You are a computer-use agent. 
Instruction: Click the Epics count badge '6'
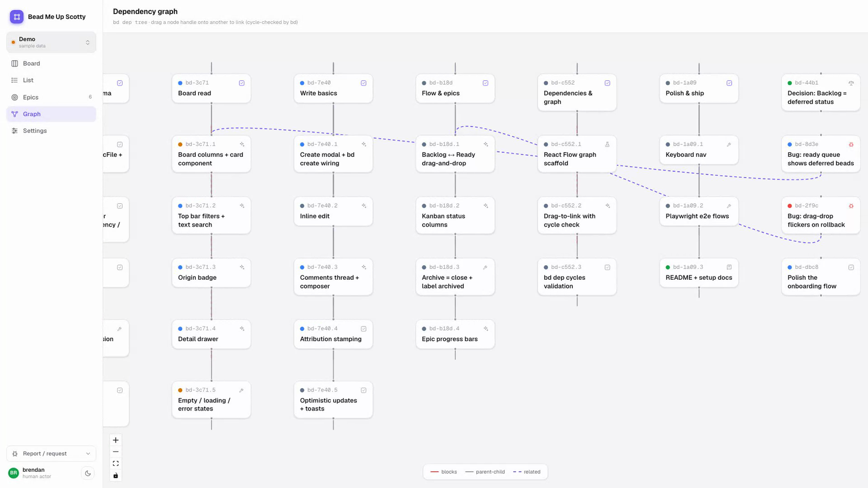[x=90, y=97]
